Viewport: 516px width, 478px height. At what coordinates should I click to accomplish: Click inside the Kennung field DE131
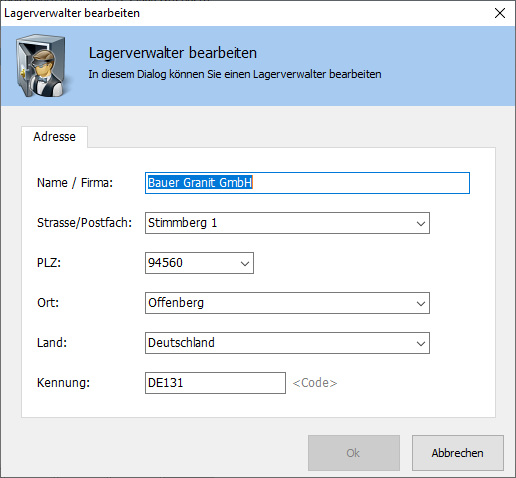(x=215, y=383)
